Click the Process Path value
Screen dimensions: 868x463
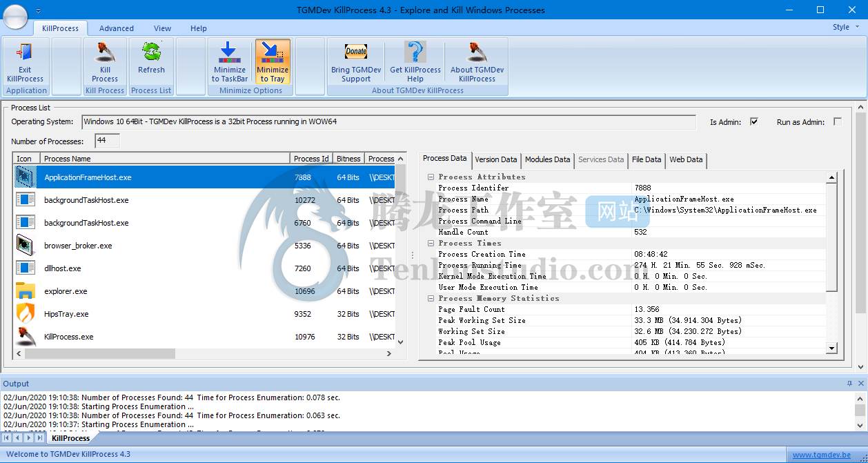725,210
